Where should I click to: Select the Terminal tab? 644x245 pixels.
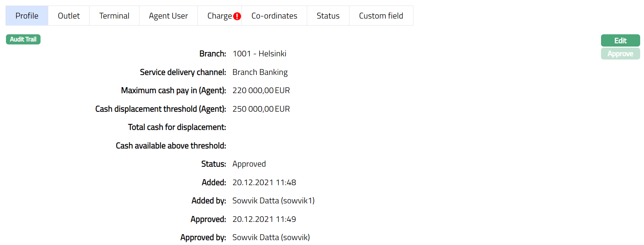tap(114, 16)
